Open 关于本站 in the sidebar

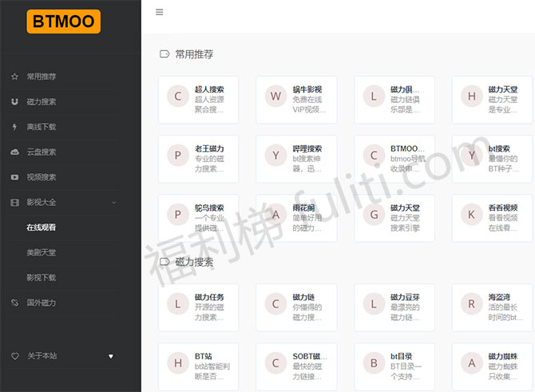coord(42,356)
